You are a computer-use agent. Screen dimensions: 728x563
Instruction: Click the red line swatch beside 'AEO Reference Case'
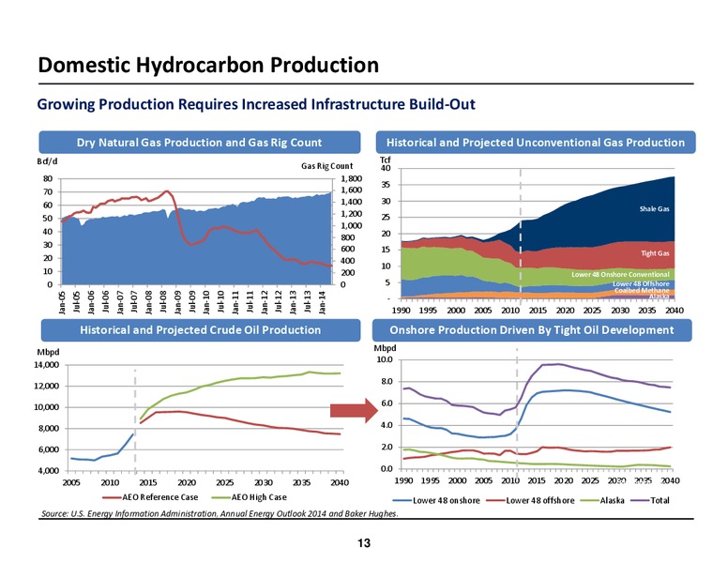(x=112, y=497)
